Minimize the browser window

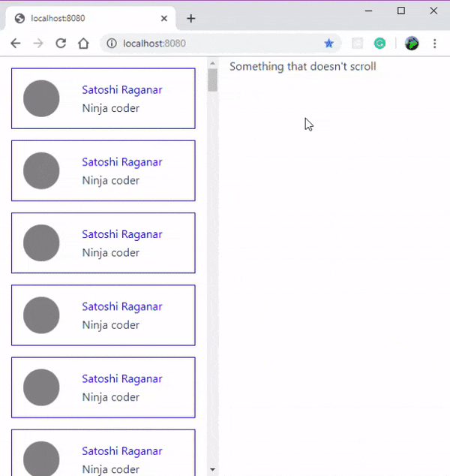pyautogui.click(x=368, y=11)
